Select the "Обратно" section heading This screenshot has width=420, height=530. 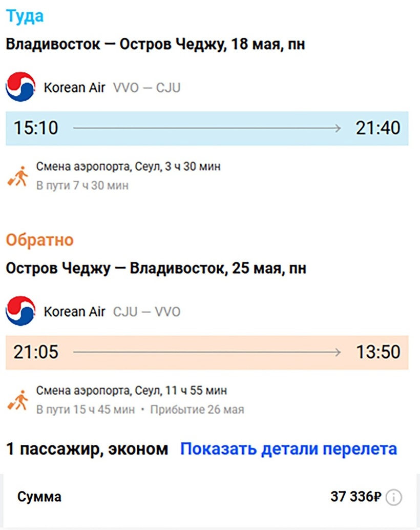pos(39,240)
